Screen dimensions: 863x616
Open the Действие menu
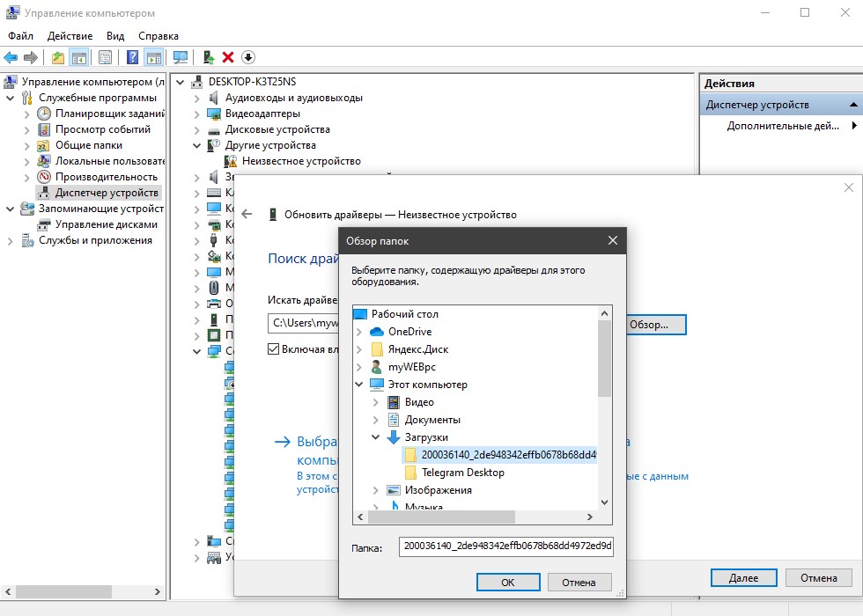tap(70, 36)
